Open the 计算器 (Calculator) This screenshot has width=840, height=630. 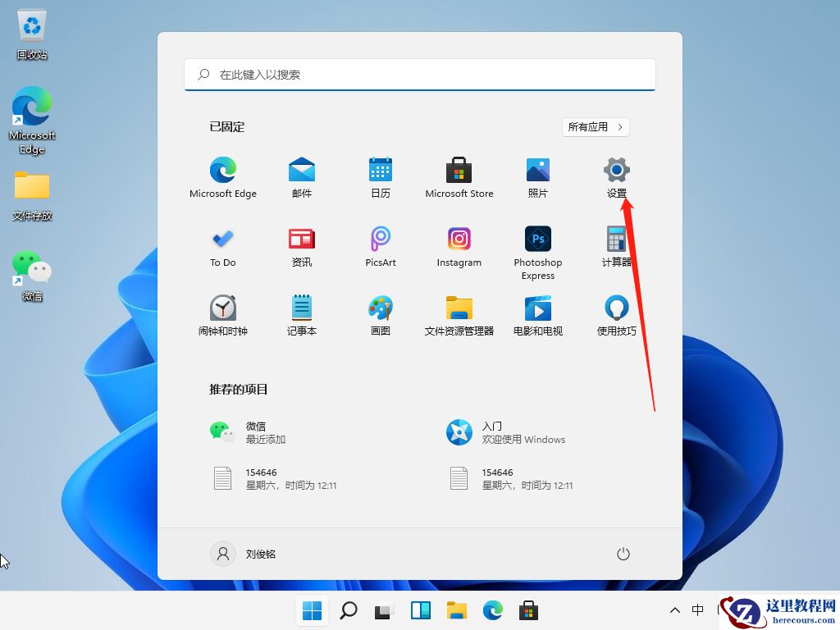click(x=616, y=242)
